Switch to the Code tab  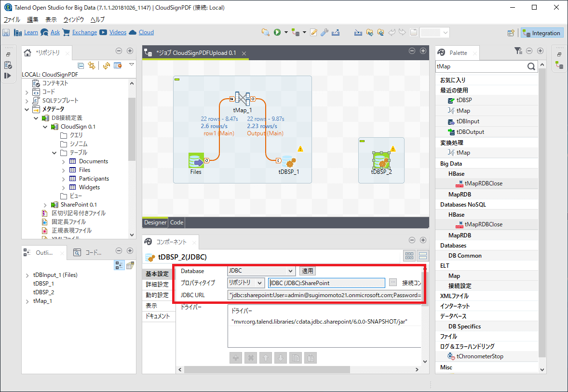point(177,222)
